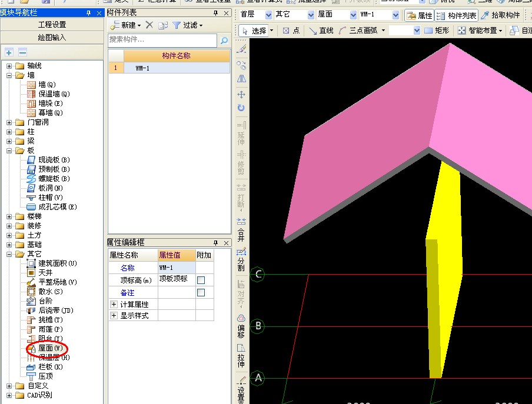
Task: Click the 拾取构件 button
Action: 500,15
